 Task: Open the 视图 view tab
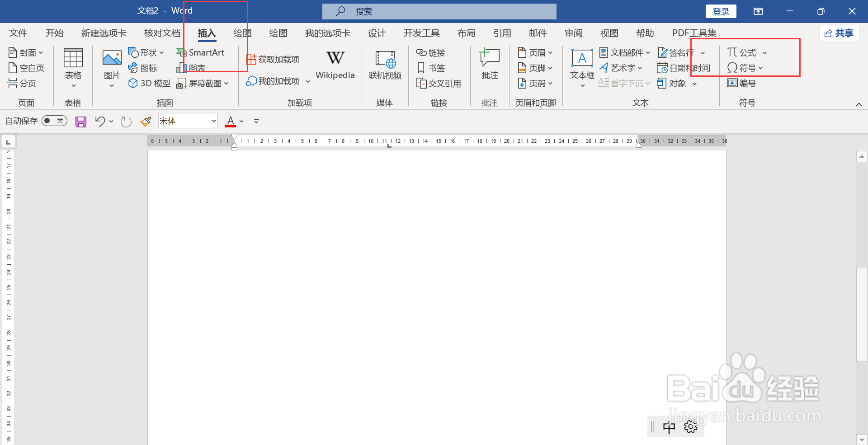(x=609, y=33)
